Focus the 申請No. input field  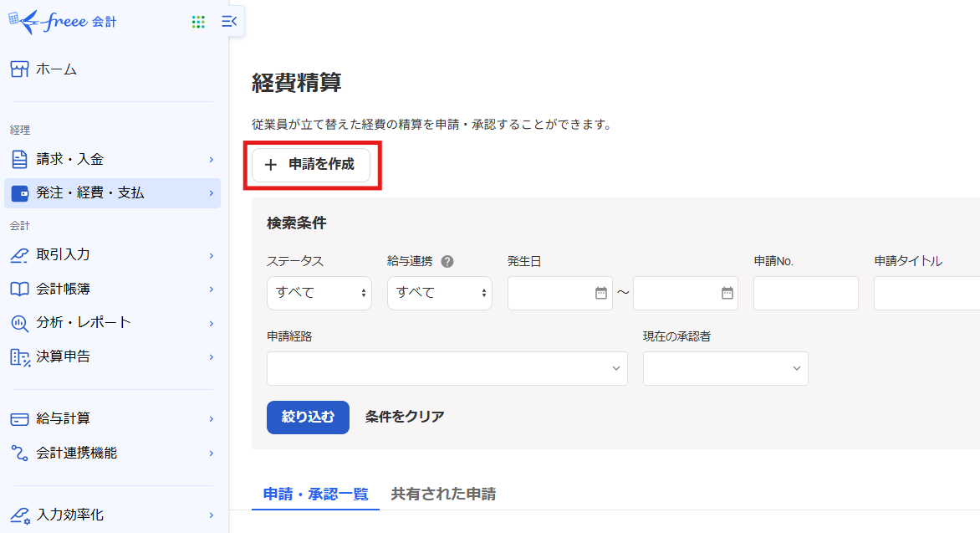(805, 293)
